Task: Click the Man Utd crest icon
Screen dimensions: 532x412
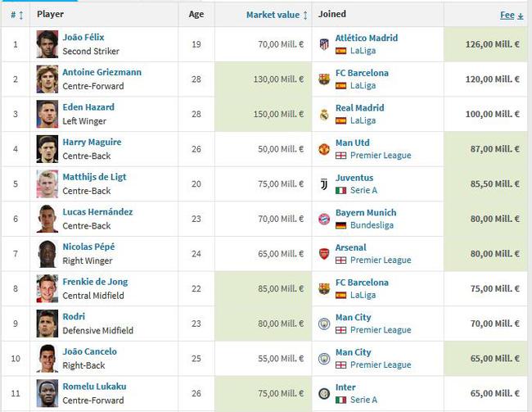Action: click(x=324, y=149)
